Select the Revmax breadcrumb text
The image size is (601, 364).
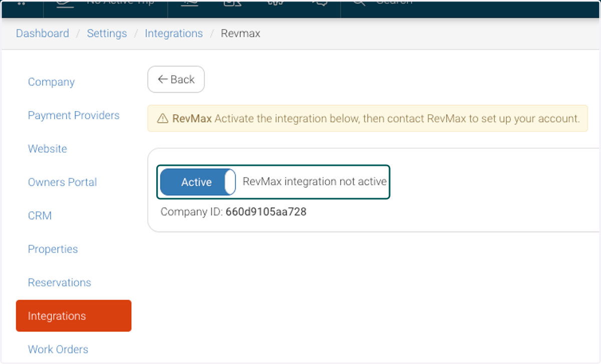[240, 34]
